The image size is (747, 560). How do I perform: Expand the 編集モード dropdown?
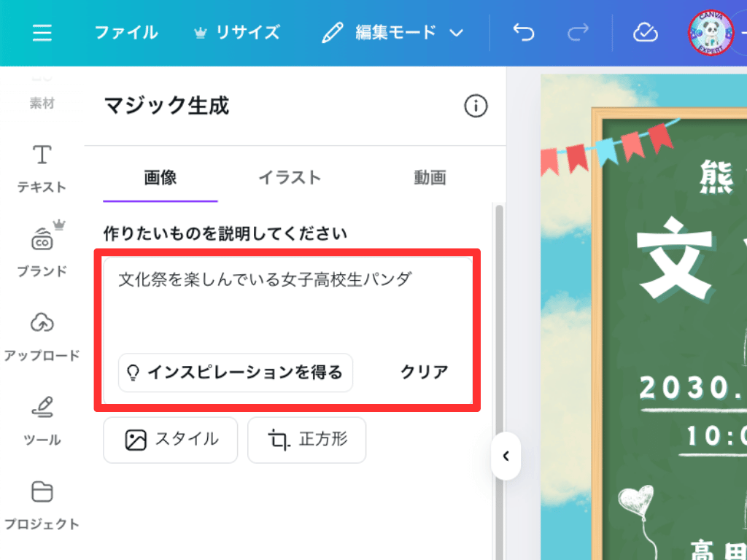click(393, 33)
